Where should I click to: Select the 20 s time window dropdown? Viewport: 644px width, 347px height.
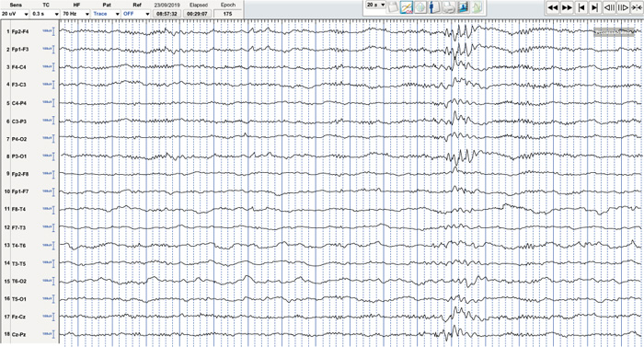tap(375, 5)
